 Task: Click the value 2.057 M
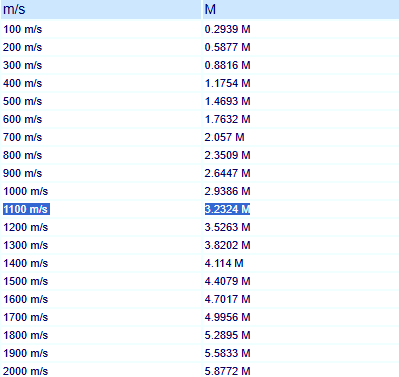(x=224, y=137)
